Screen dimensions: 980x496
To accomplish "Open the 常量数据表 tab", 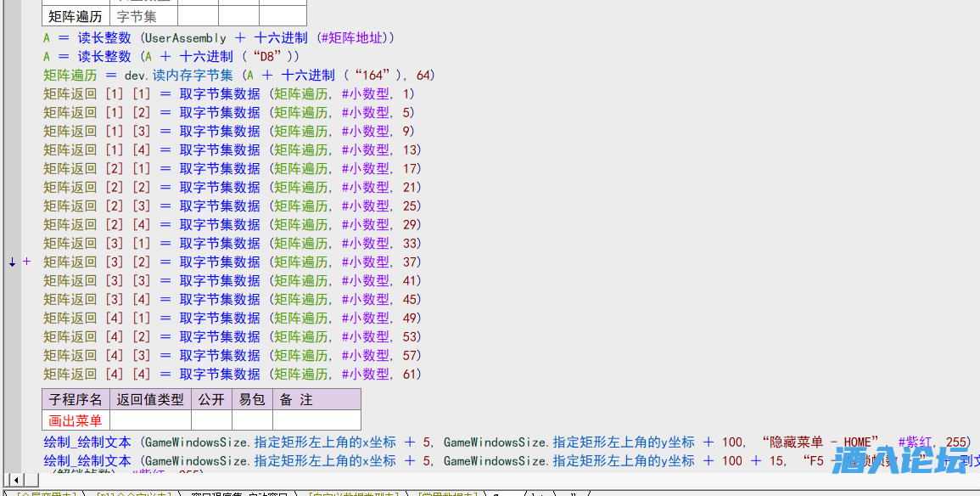I will pyautogui.click(x=447, y=493).
